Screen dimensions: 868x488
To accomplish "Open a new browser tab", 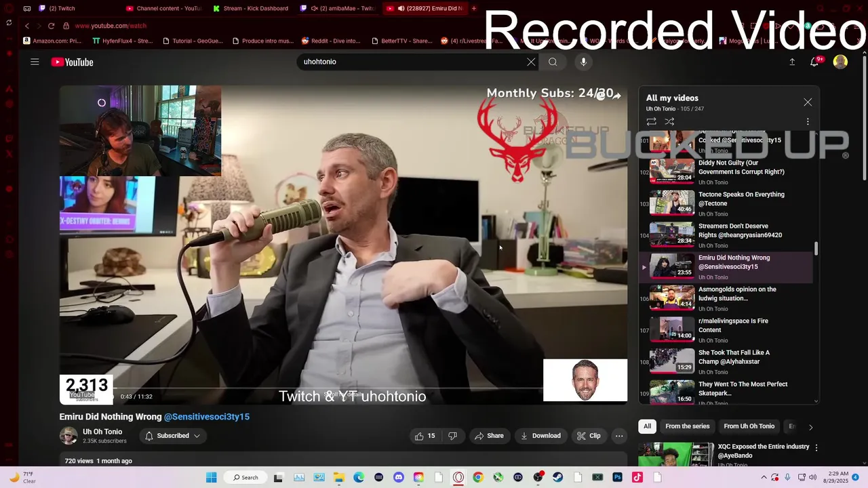I will [x=474, y=8].
